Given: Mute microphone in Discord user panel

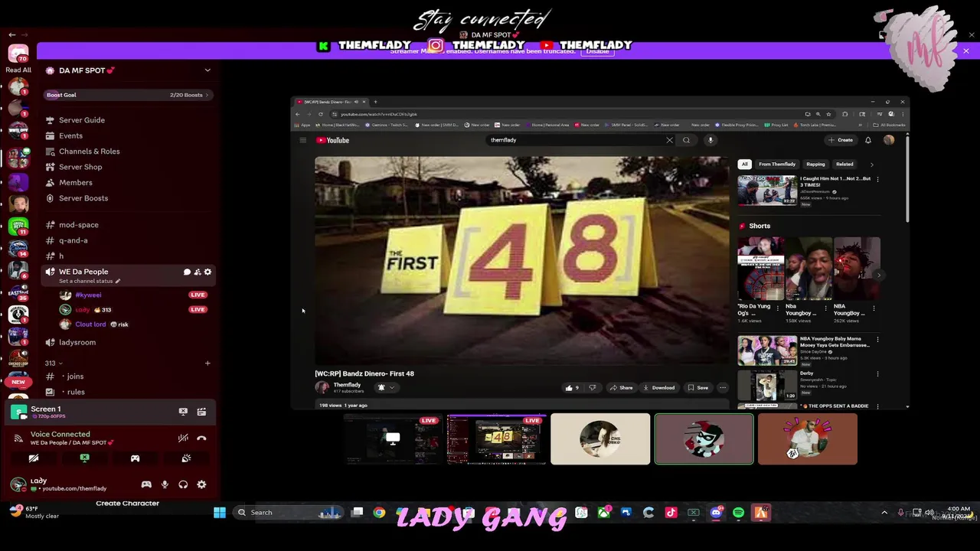Looking at the screenshot, I should tap(165, 484).
